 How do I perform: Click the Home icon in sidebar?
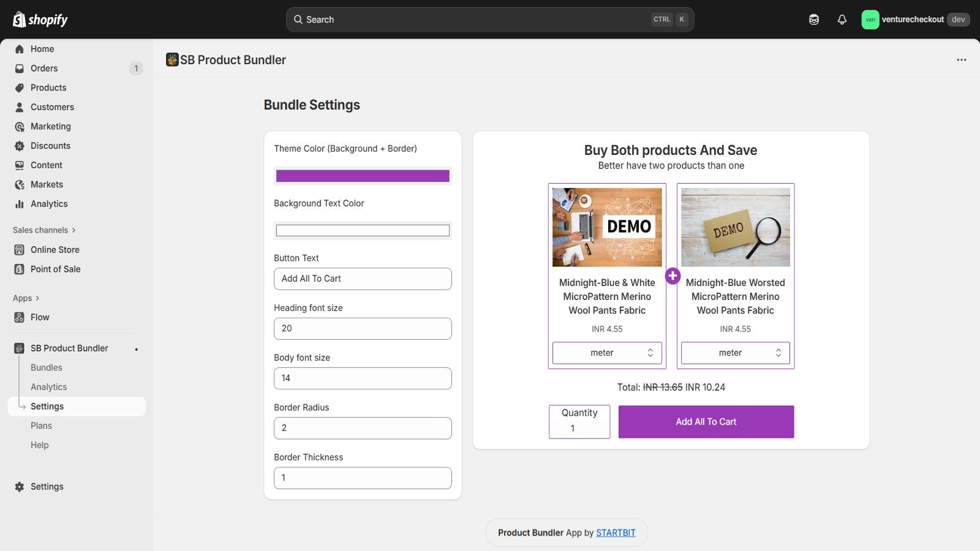point(20,49)
